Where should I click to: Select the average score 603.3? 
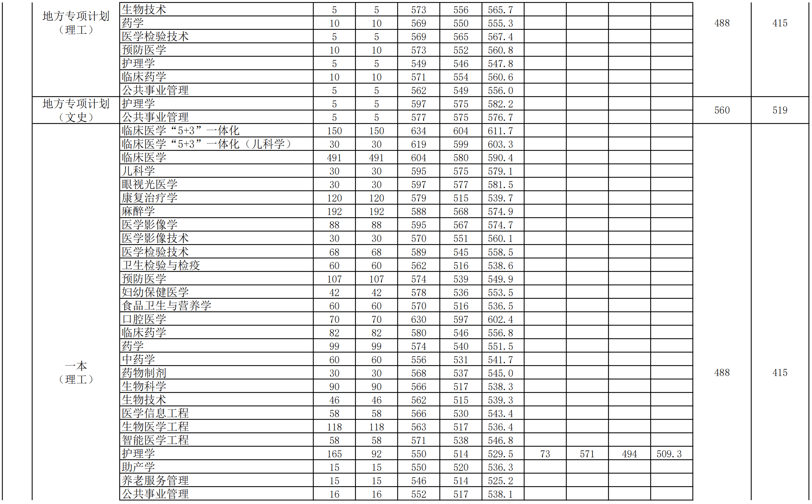[x=501, y=144]
